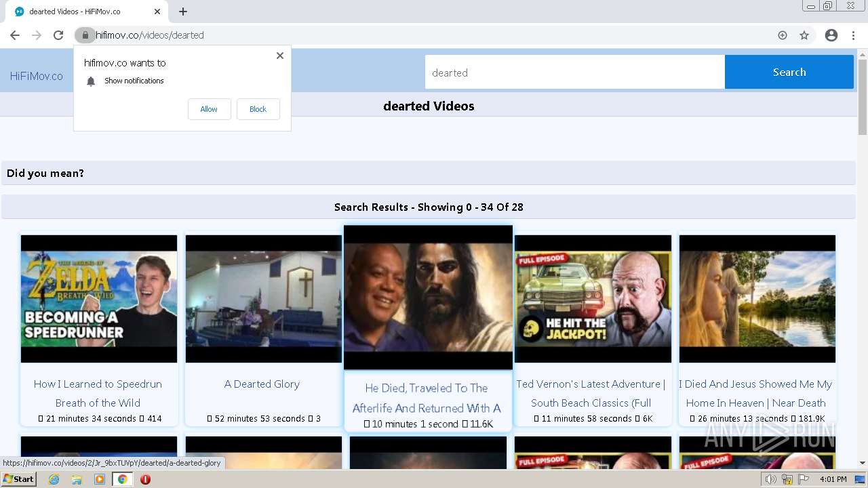Bookmark this page with the star icon
This screenshot has width=868, height=488.
(x=804, y=35)
